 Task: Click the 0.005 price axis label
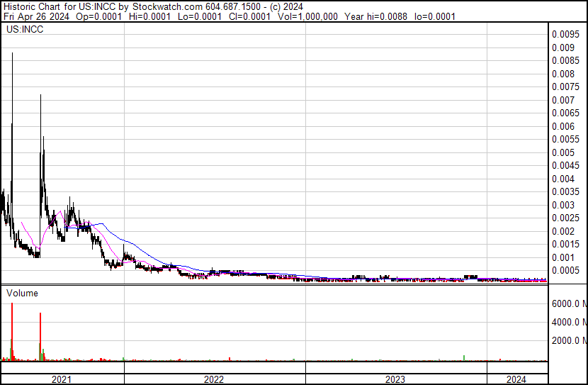click(x=563, y=152)
